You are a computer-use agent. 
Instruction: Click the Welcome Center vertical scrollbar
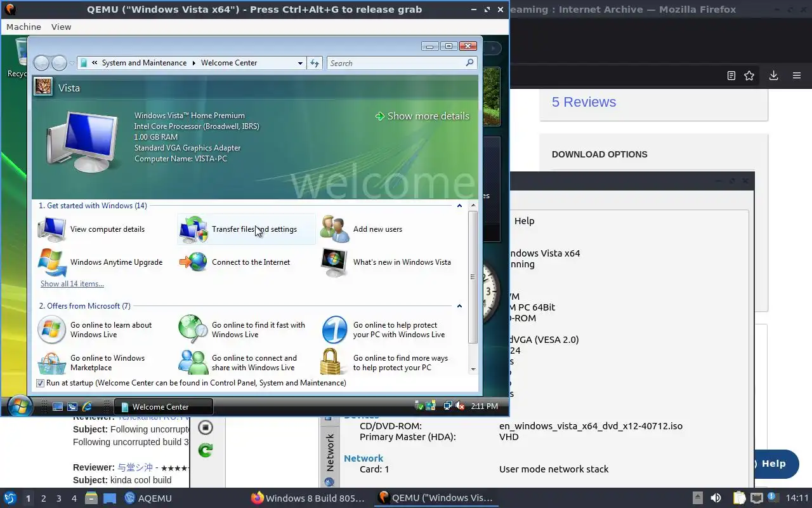click(x=473, y=277)
